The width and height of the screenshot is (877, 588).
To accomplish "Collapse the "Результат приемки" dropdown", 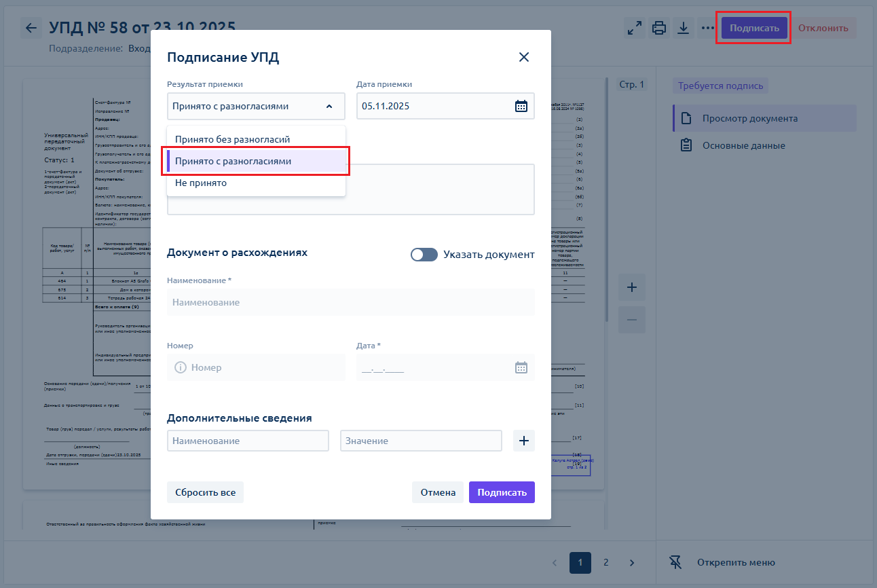I will (329, 106).
